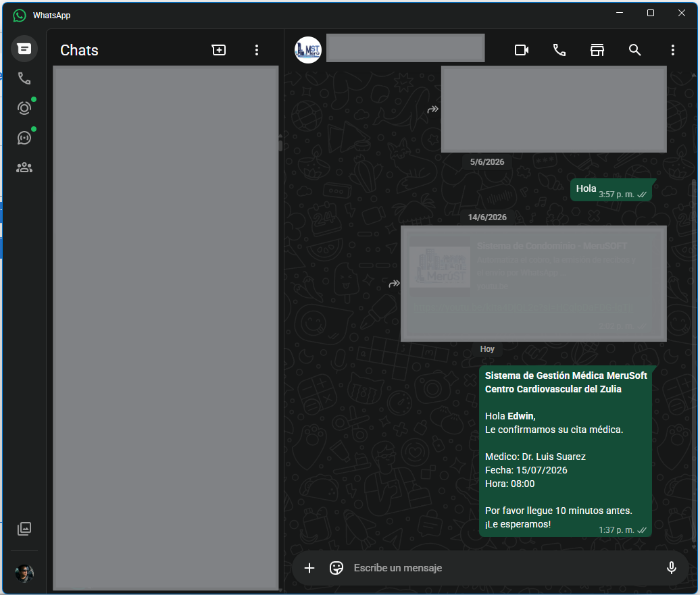Open the MST contact profile picture
Viewport: 700px width, 595px height.
(x=308, y=50)
